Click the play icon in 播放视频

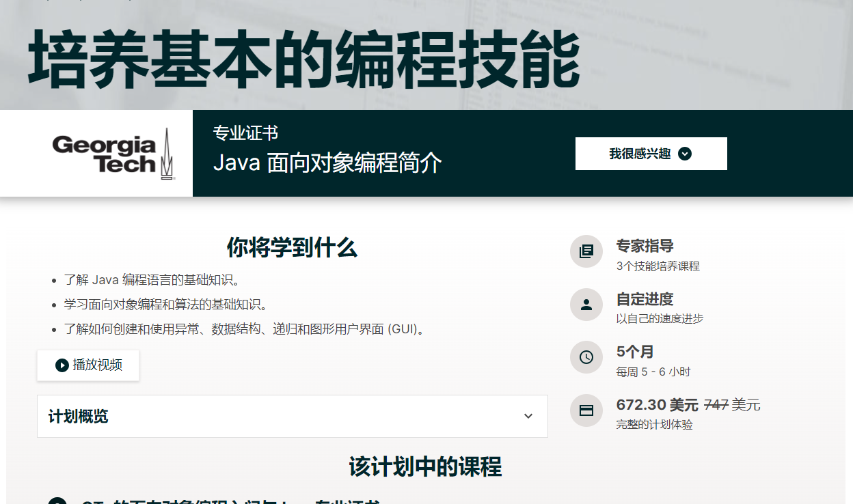[x=62, y=365]
